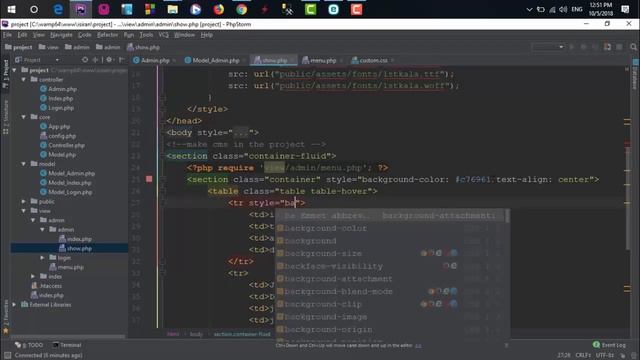This screenshot has height=360, width=640.
Task: Expand the login folder in project tree
Action: 42,258
